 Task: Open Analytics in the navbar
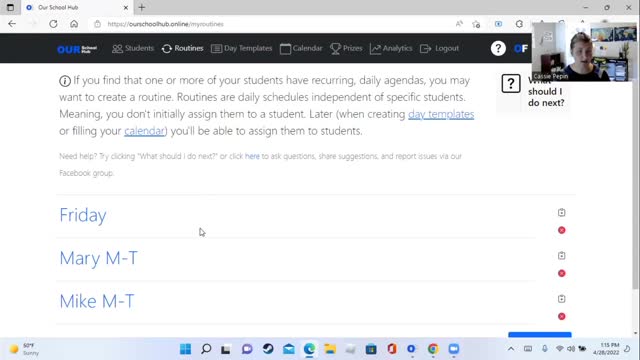point(391,48)
